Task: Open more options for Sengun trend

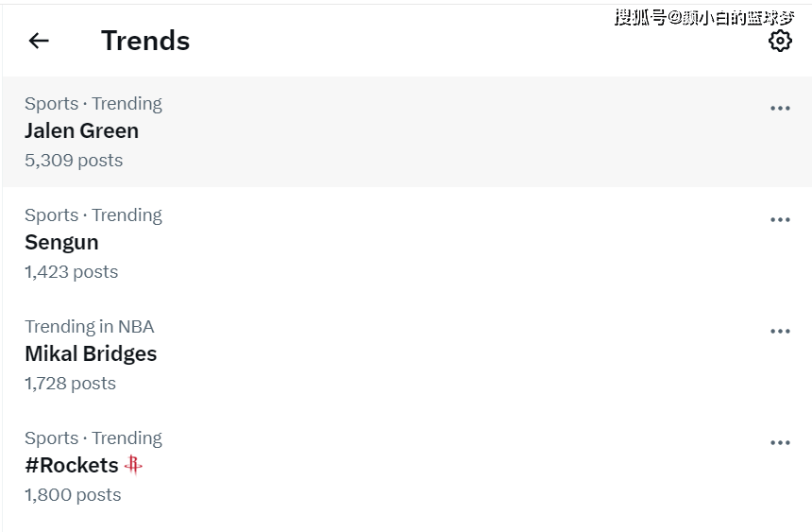Action: 780,220
